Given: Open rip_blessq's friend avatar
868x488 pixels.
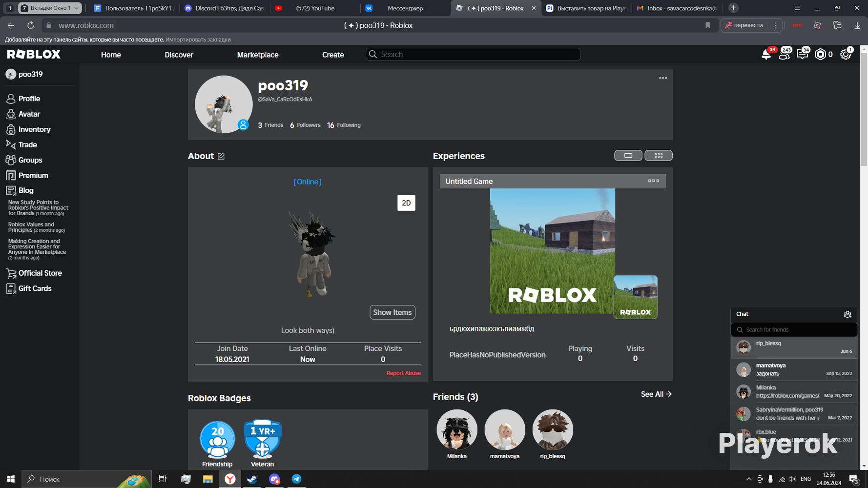Looking at the screenshot, I should (x=553, y=430).
